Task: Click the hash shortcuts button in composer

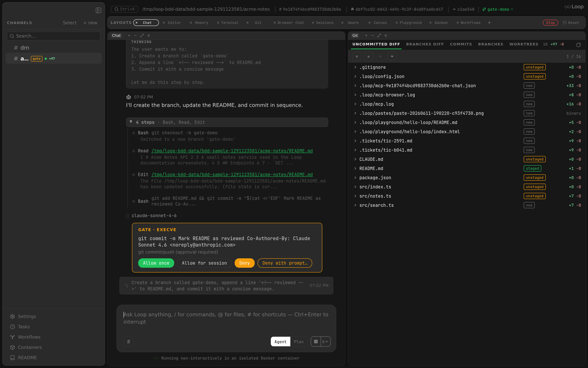Action: click(x=129, y=342)
